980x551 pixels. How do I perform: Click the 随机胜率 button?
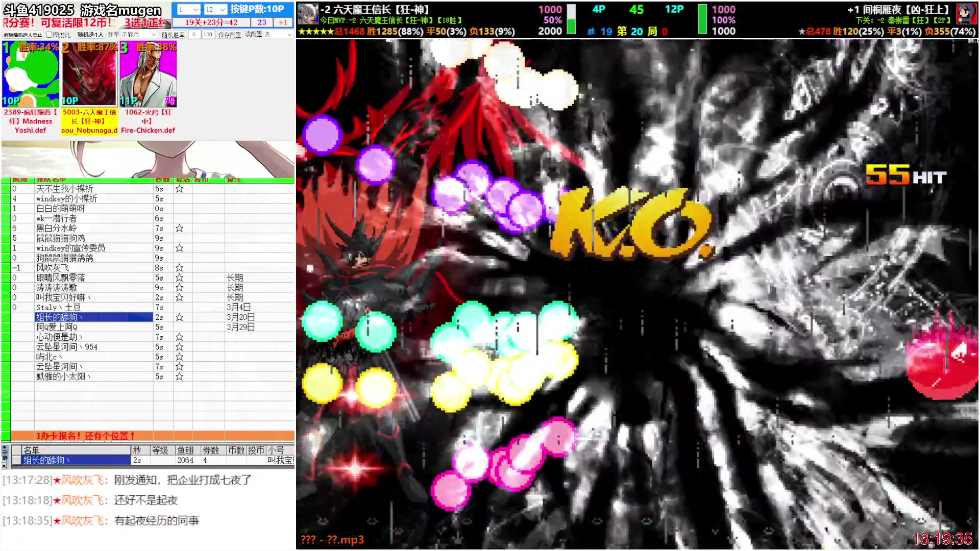173,35
